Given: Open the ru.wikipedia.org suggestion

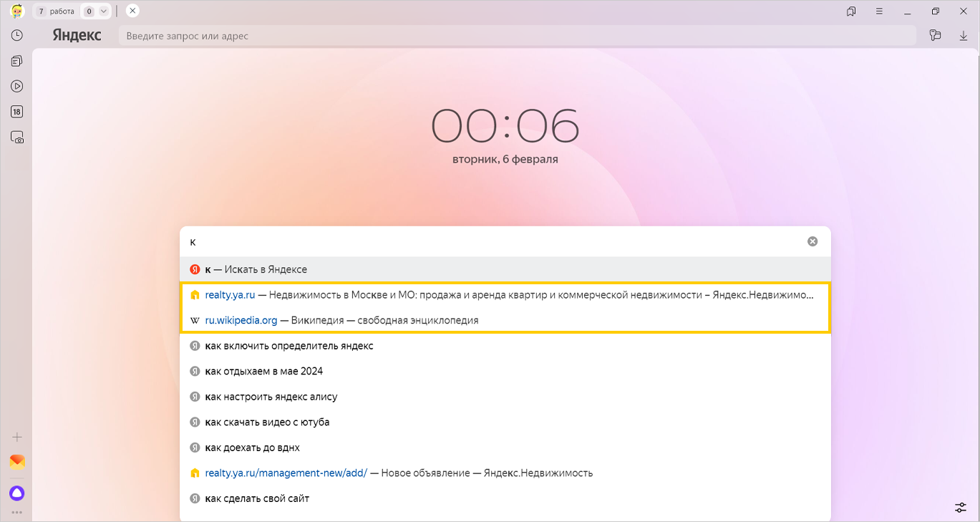Looking at the screenshot, I should tap(241, 320).
